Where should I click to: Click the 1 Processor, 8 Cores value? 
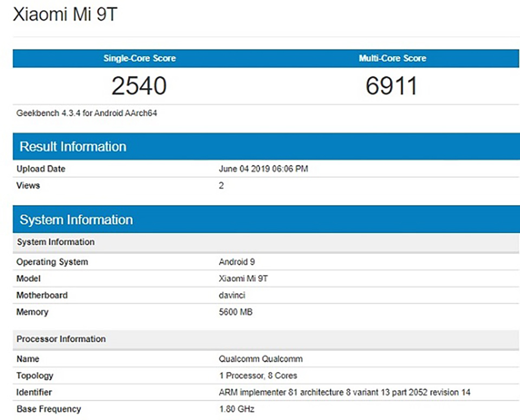coord(258,376)
